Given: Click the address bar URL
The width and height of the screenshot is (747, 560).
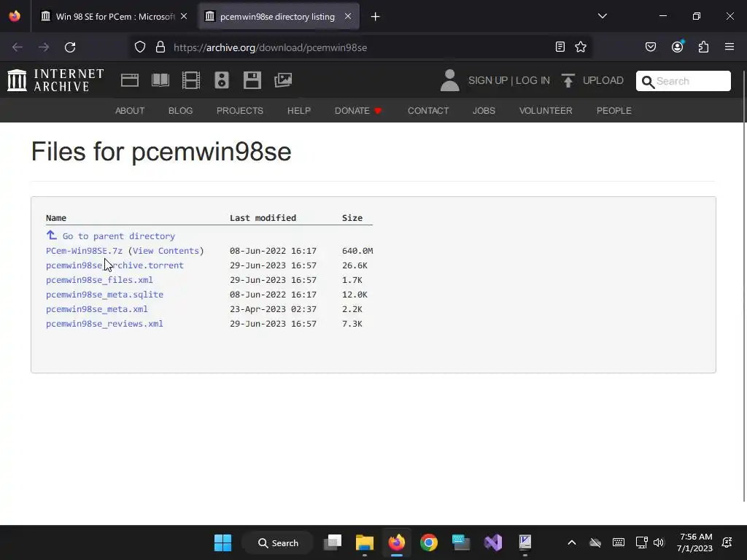Looking at the screenshot, I should point(270,47).
